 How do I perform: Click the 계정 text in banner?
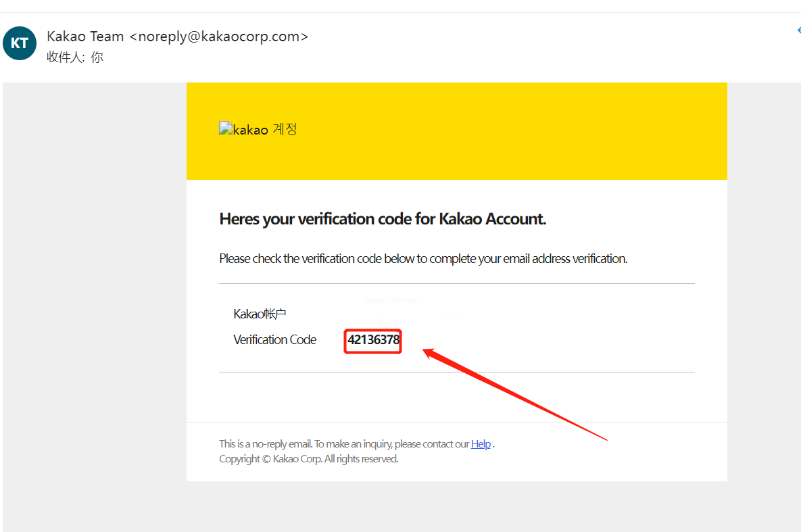(285, 129)
